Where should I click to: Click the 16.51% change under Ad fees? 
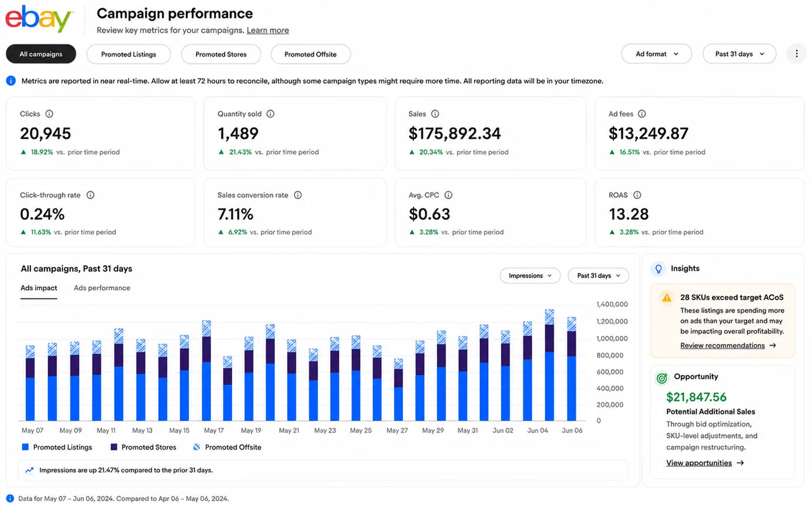coord(630,152)
